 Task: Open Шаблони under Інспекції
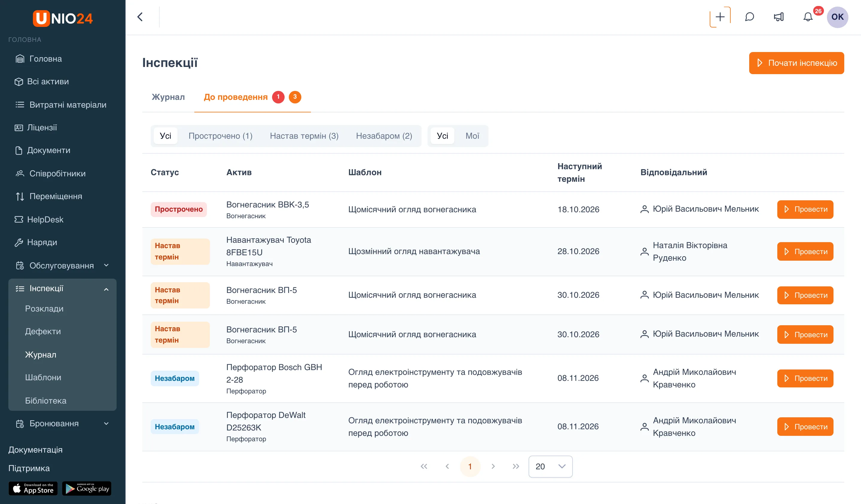pyautogui.click(x=43, y=377)
